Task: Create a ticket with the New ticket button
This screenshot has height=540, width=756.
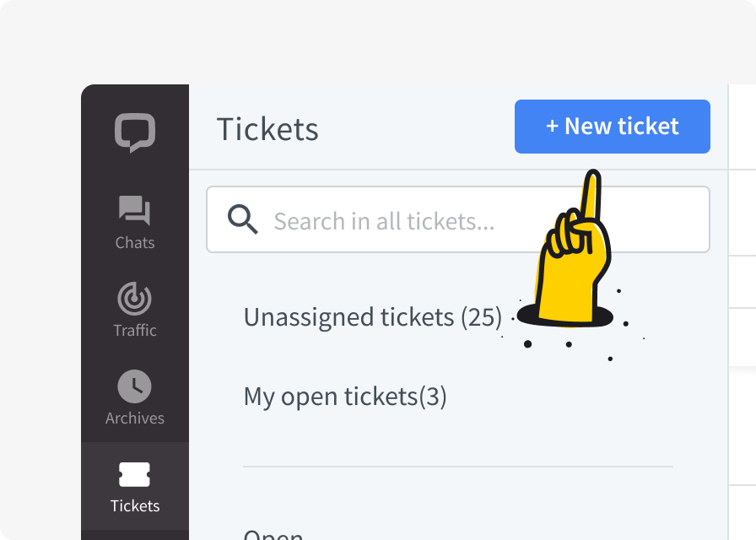Action: 613,127
